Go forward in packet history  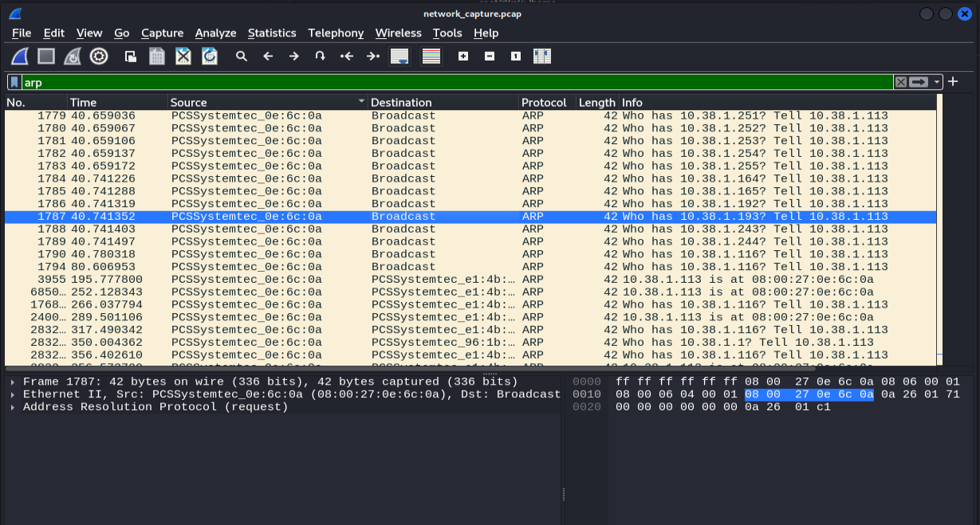tap(294, 57)
